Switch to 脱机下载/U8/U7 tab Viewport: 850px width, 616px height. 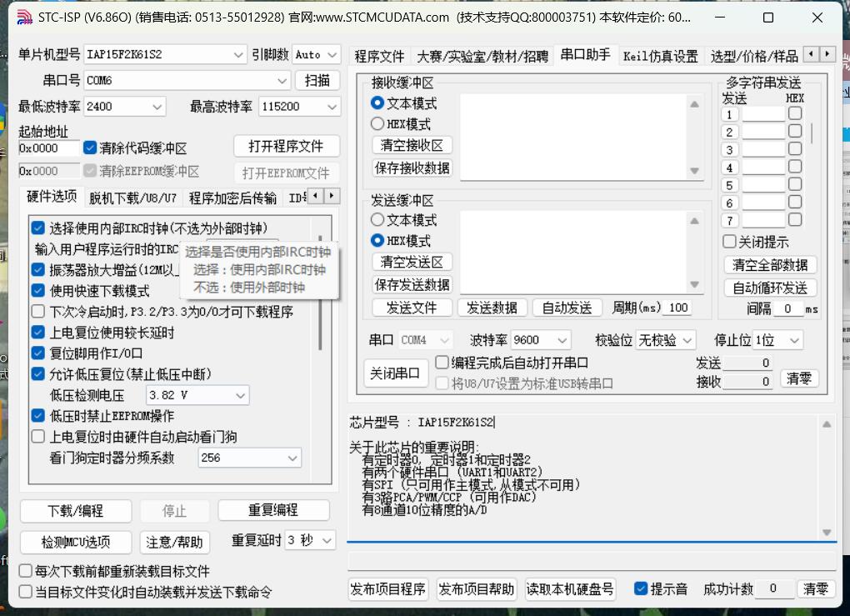[x=132, y=198]
